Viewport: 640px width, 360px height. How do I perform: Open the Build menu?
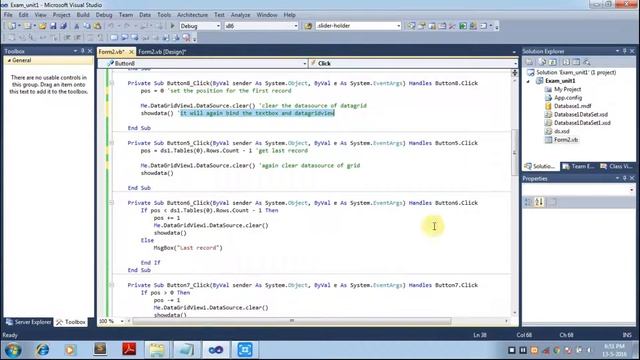[83, 15]
